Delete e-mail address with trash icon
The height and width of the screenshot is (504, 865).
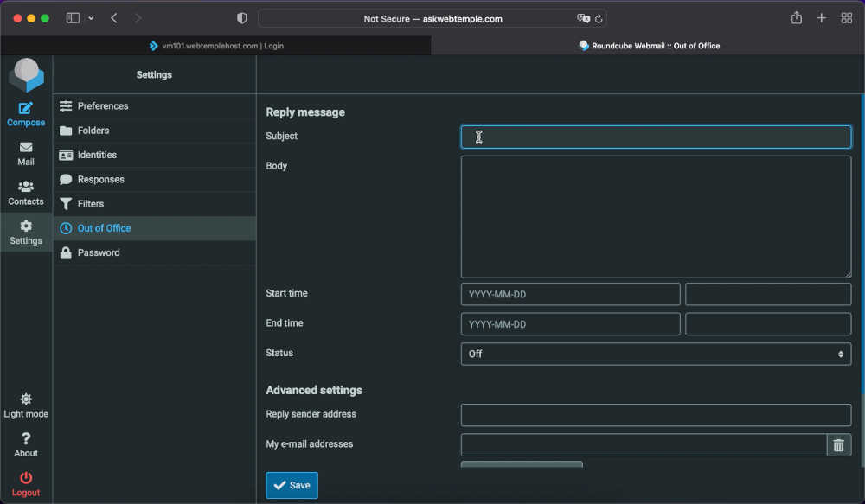(838, 445)
